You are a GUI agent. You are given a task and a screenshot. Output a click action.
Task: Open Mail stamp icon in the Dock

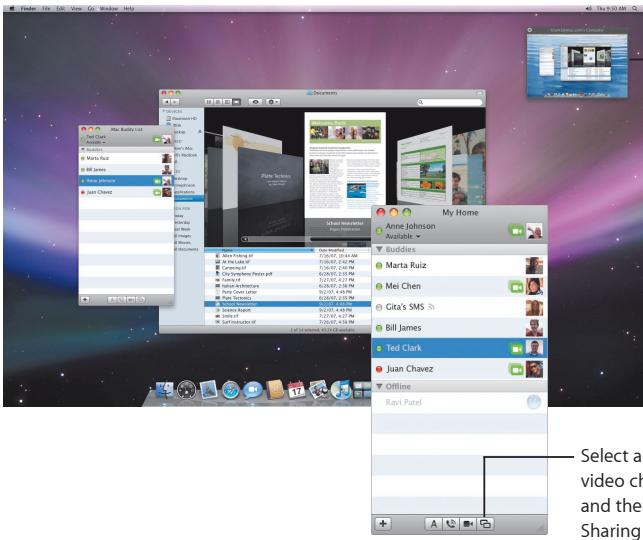[x=209, y=390]
